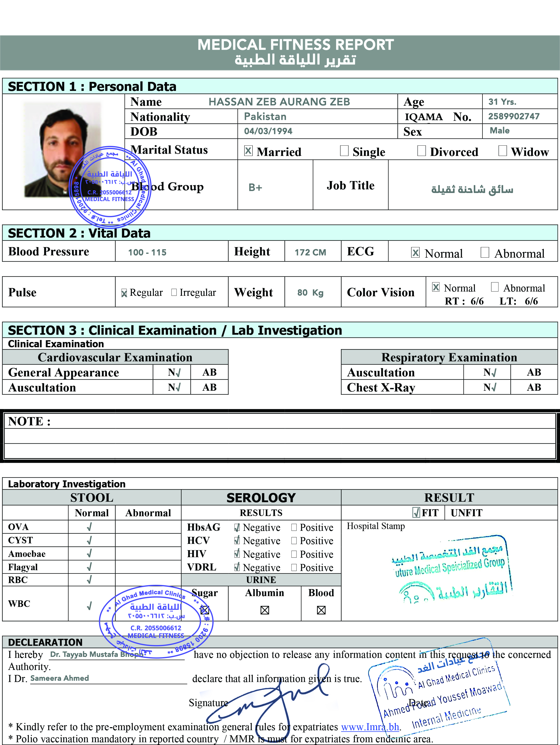Toggle the urine Albumin checkbox
Screen dimensions: 560x745
pos(265,610)
